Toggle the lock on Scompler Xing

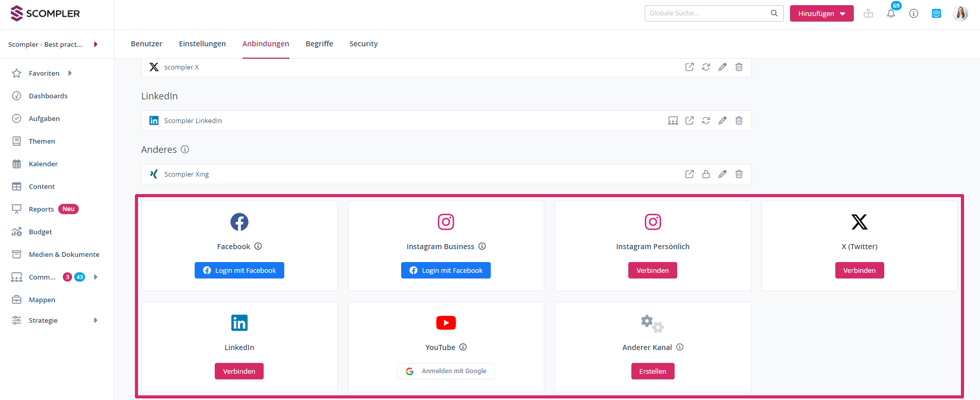tap(706, 174)
